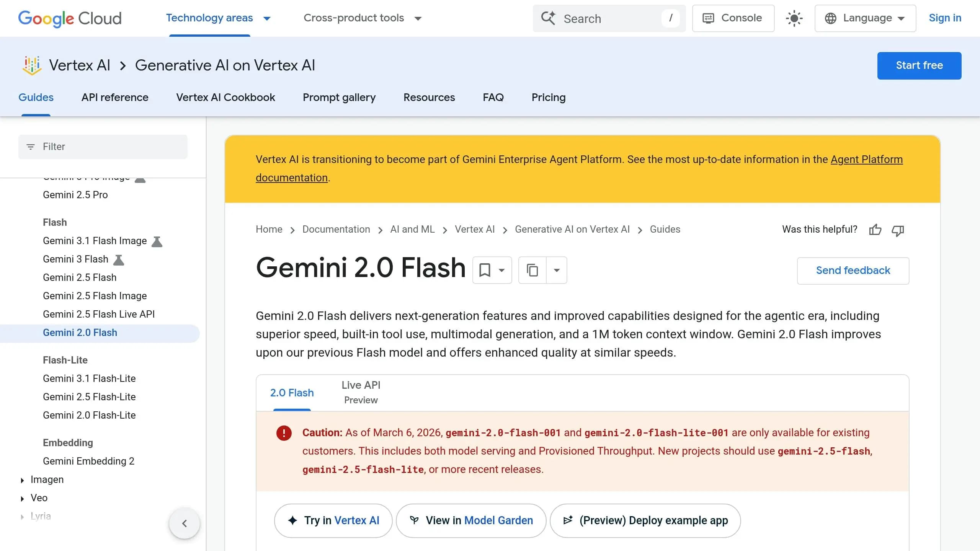Click the Language globe icon
Screen dimensions: 980x551
click(x=830, y=18)
